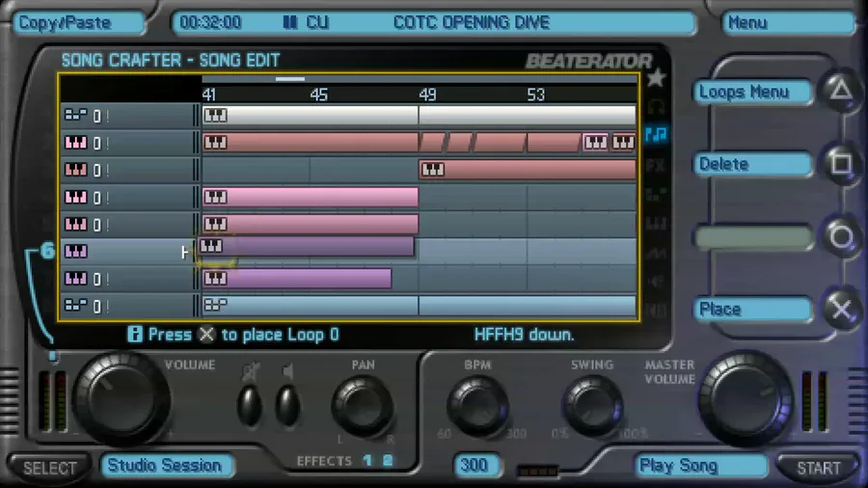868x488 pixels.
Task: Select the white loop starting at bar 49
Action: tap(528, 115)
